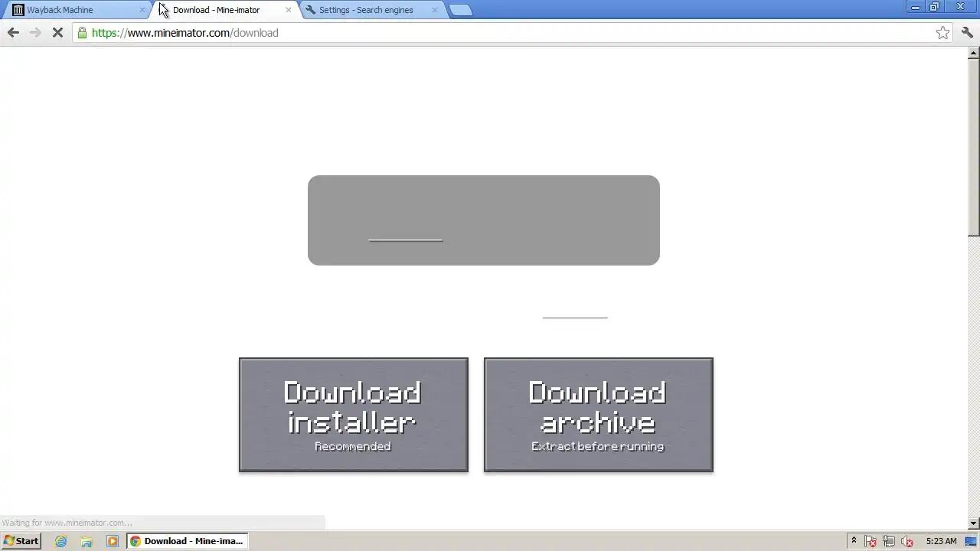Image resolution: width=980 pixels, height=551 pixels.
Task: Click the network tray icon
Action: coord(890,541)
